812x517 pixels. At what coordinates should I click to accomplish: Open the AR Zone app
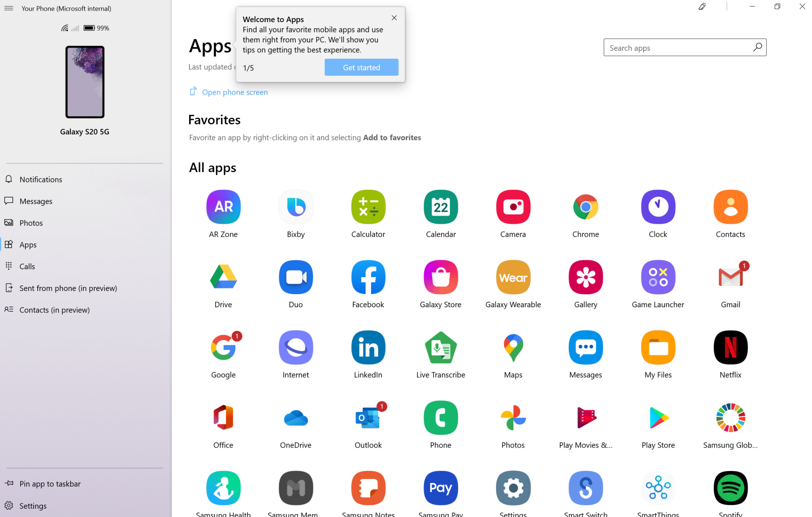tap(223, 207)
